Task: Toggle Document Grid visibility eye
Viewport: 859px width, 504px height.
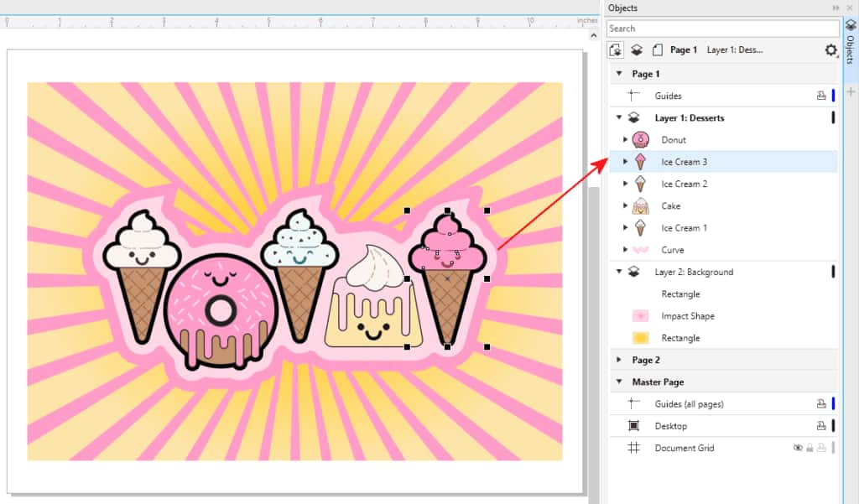Action: (798, 448)
